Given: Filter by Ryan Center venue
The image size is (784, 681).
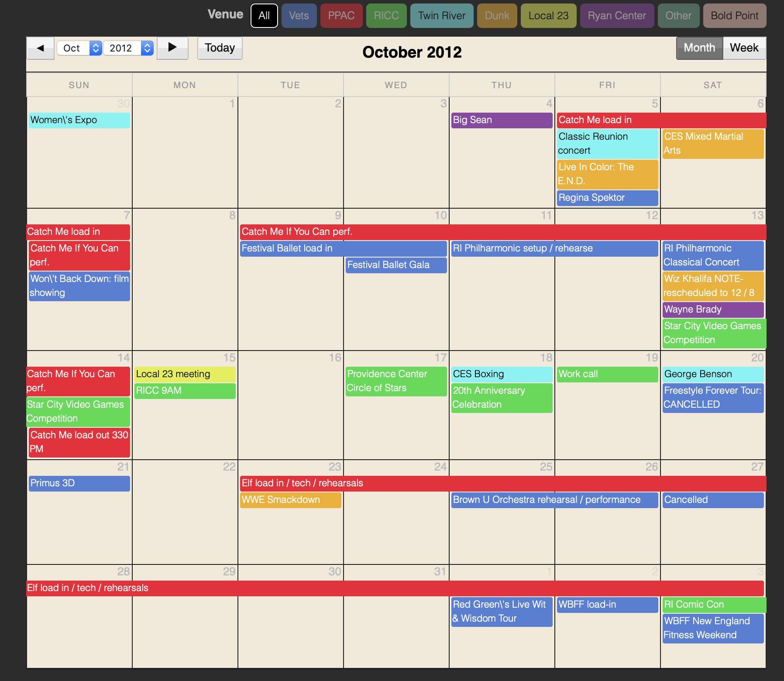Looking at the screenshot, I should coord(616,16).
